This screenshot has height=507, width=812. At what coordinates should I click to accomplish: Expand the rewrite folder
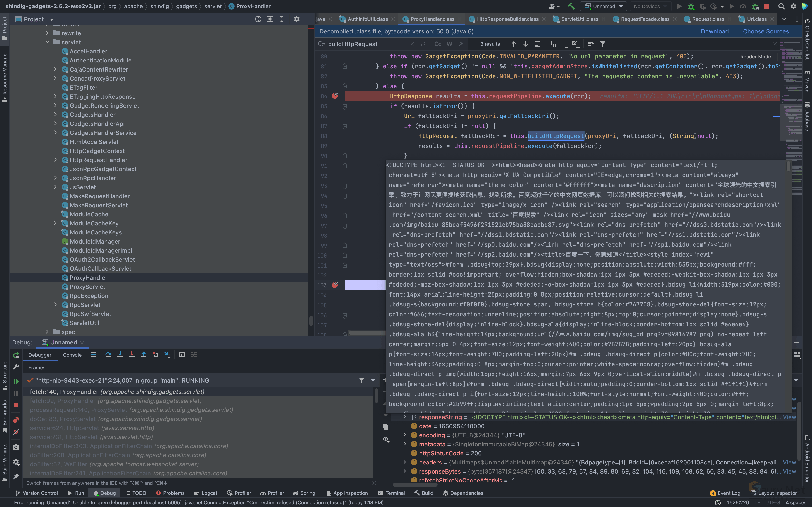47,33
